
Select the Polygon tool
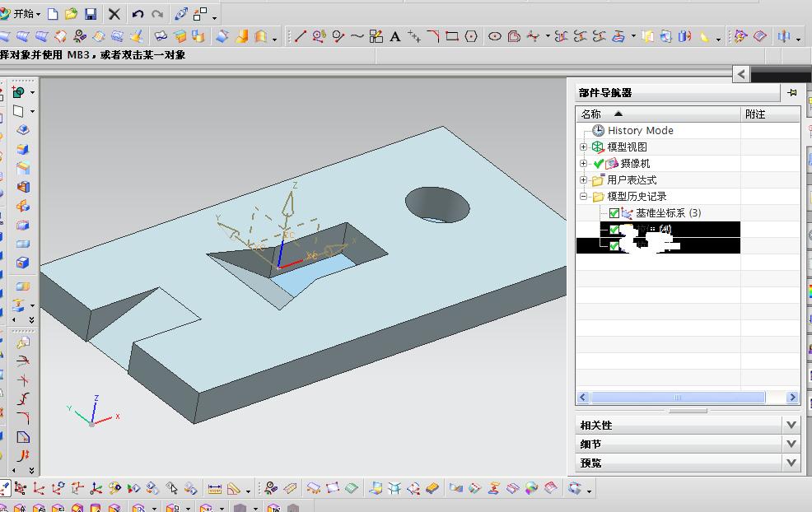[471, 36]
